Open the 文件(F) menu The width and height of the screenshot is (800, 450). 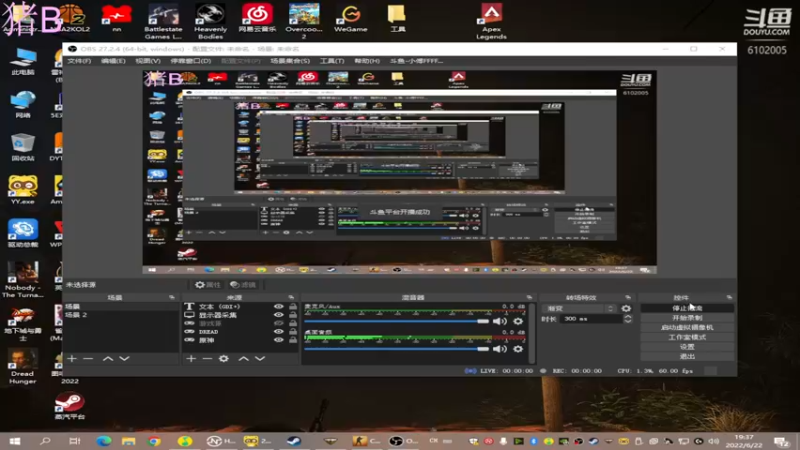[x=79, y=61]
